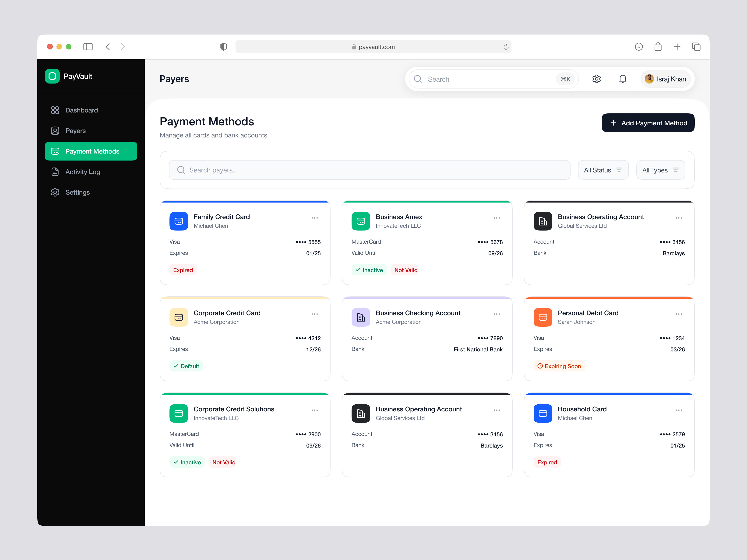Open the Dashboard sidebar item
This screenshot has width=747, height=560.
91,110
